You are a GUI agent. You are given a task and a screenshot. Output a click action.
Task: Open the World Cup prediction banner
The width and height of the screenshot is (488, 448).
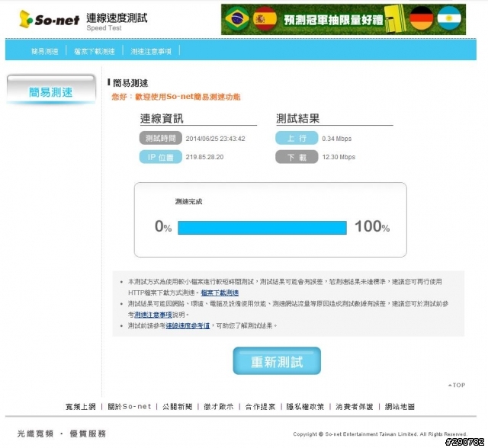[343, 19]
